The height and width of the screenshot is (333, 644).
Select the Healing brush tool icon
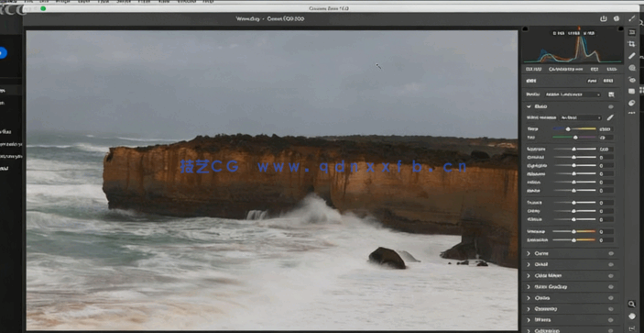(632, 56)
